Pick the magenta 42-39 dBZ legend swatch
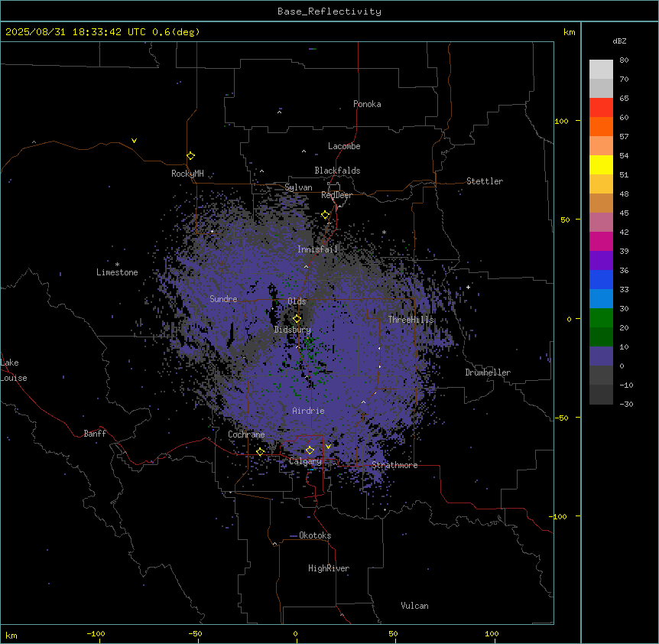The width and height of the screenshot is (659, 644). pos(601,241)
